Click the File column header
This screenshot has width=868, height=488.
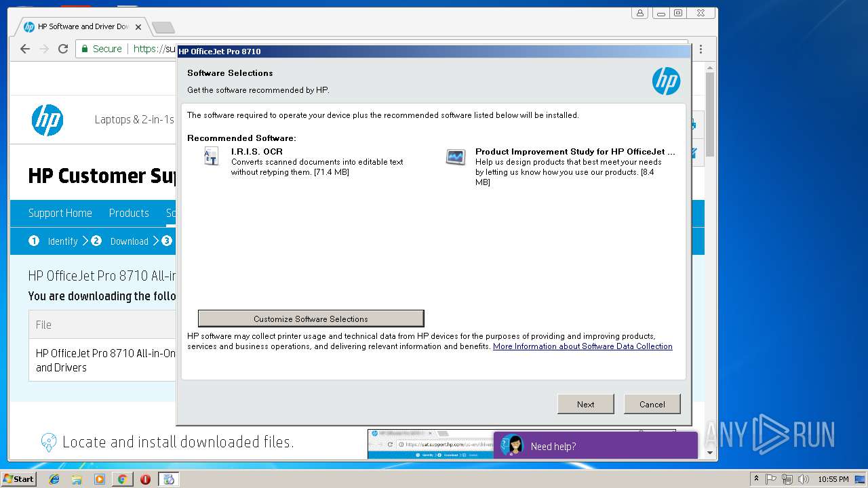43,325
